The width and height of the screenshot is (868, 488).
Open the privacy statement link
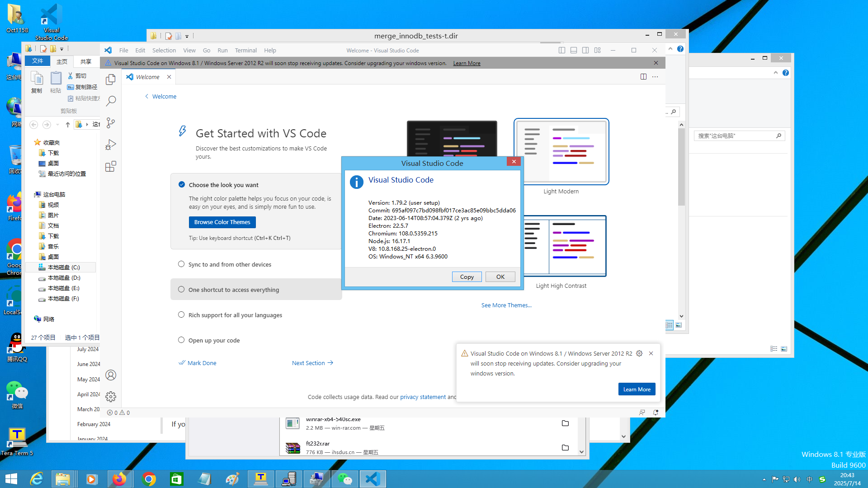pos(423,397)
